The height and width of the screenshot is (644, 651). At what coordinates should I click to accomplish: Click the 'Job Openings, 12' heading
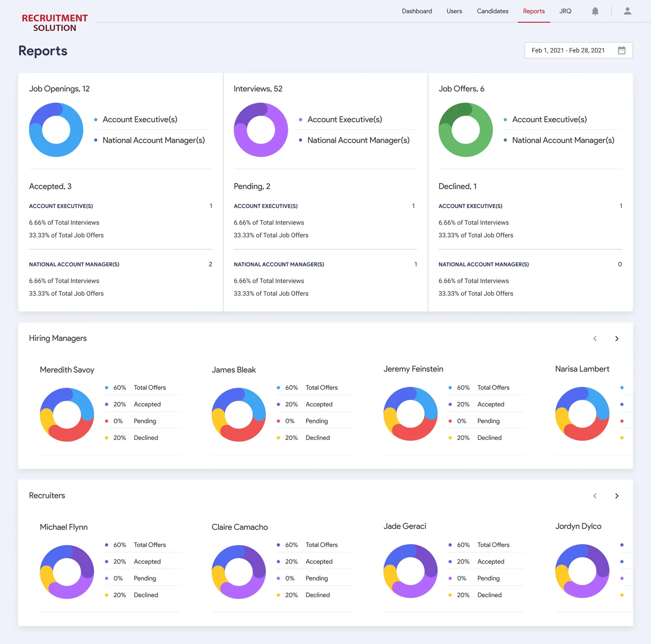tap(59, 89)
